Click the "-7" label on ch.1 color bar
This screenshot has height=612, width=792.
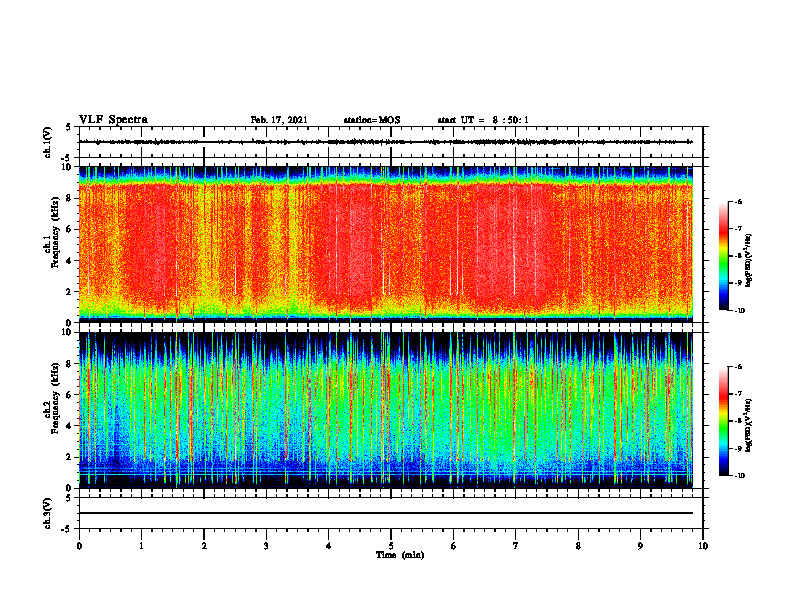point(738,229)
